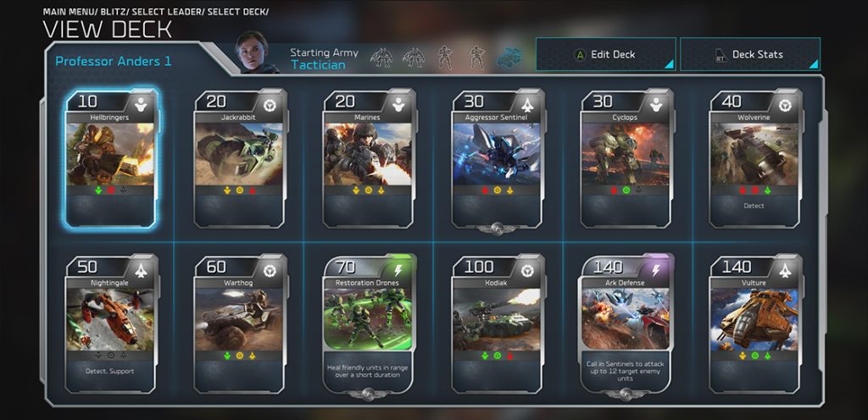868x420 pixels.
Task: Click the Select Leader breadcrumb
Action: click(x=167, y=12)
